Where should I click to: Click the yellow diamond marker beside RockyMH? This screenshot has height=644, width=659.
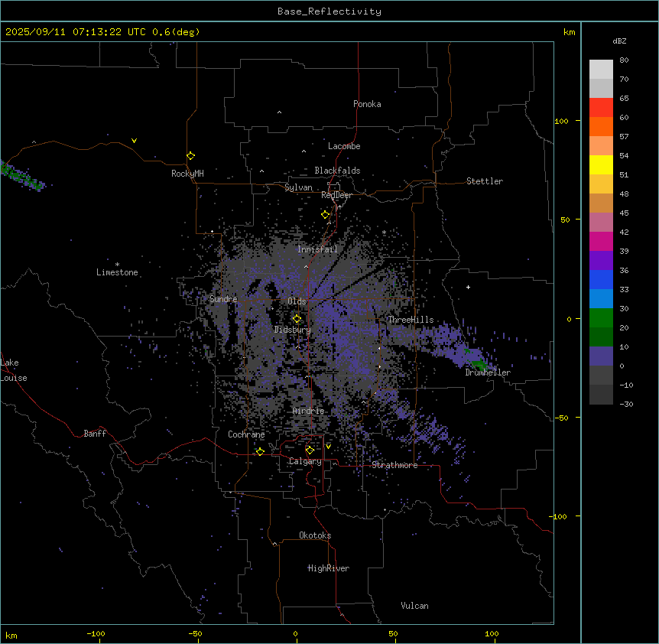[191, 156]
